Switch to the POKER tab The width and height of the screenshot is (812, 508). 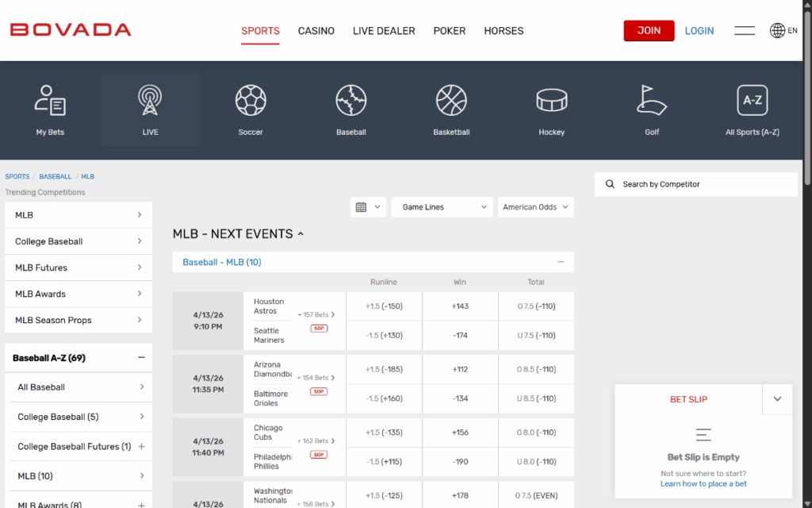(x=450, y=31)
